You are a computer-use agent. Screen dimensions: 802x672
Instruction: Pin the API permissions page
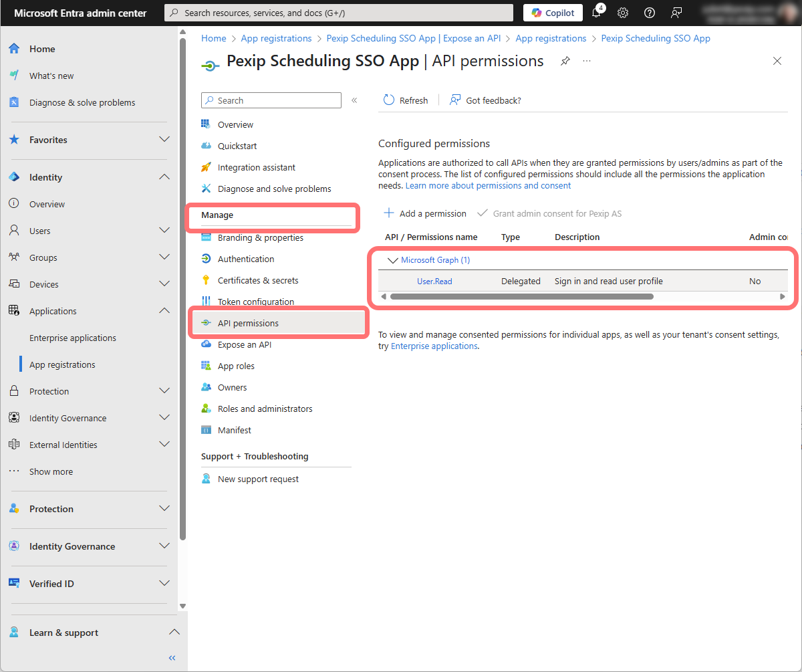coord(565,61)
